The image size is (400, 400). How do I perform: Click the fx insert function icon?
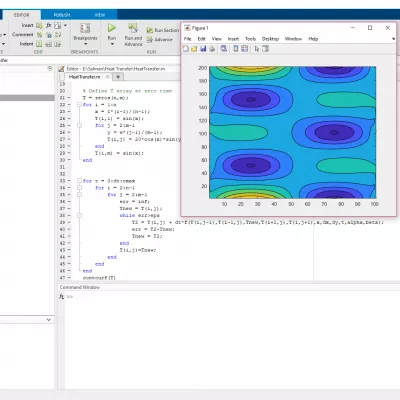[x=49, y=25]
